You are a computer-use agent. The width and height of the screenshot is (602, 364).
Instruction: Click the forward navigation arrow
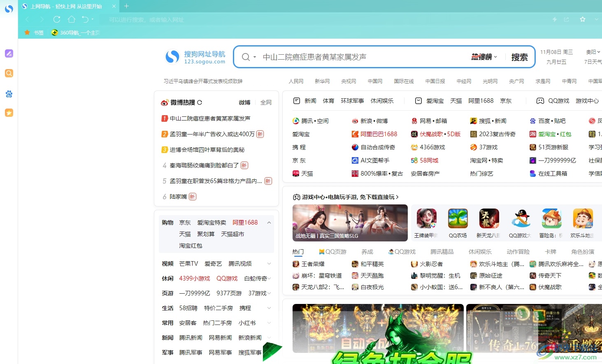(42, 19)
